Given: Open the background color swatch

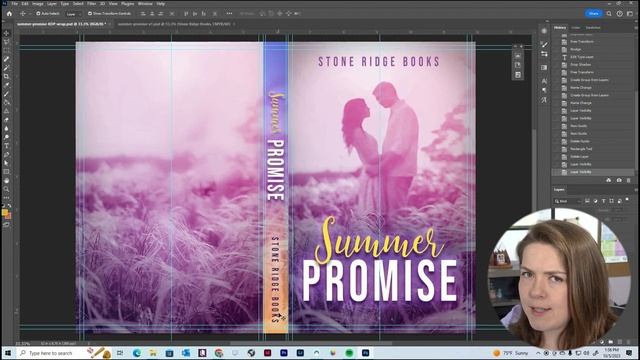Looking at the screenshot, I should click(x=9, y=216).
